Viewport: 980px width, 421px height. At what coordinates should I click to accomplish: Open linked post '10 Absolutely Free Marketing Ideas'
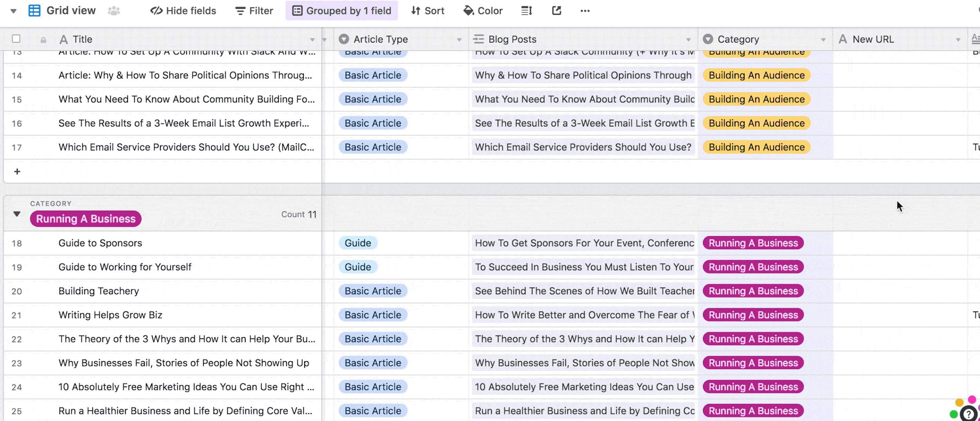tap(583, 387)
